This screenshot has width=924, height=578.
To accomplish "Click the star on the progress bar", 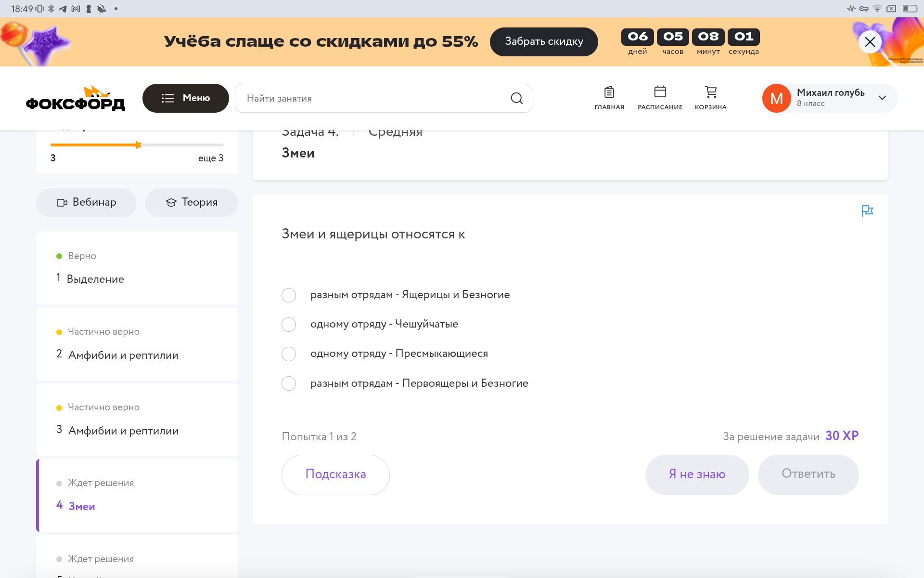I will [138, 144].
